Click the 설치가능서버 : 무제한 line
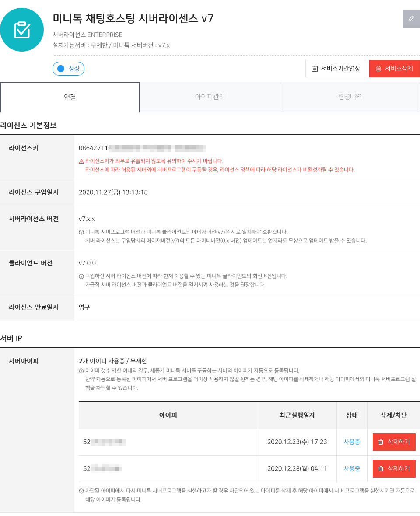This screenshot has width=420, height=516. tap(111, 45)
